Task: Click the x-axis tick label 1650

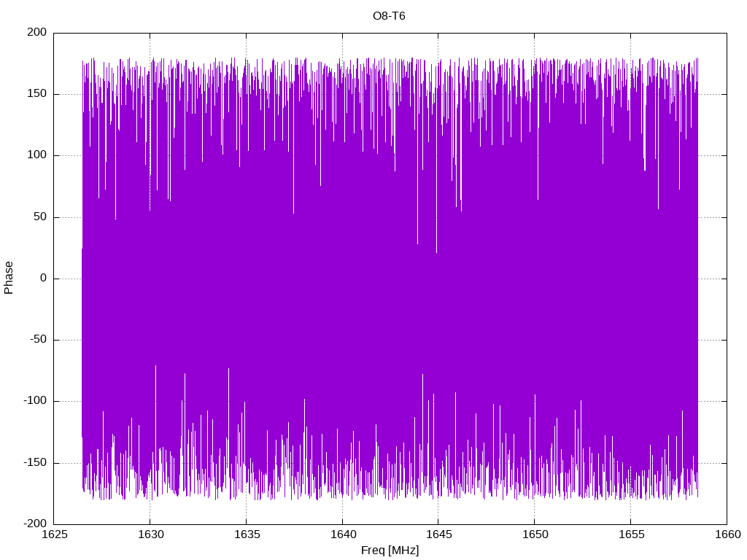Action: click(x=535, y=534)
